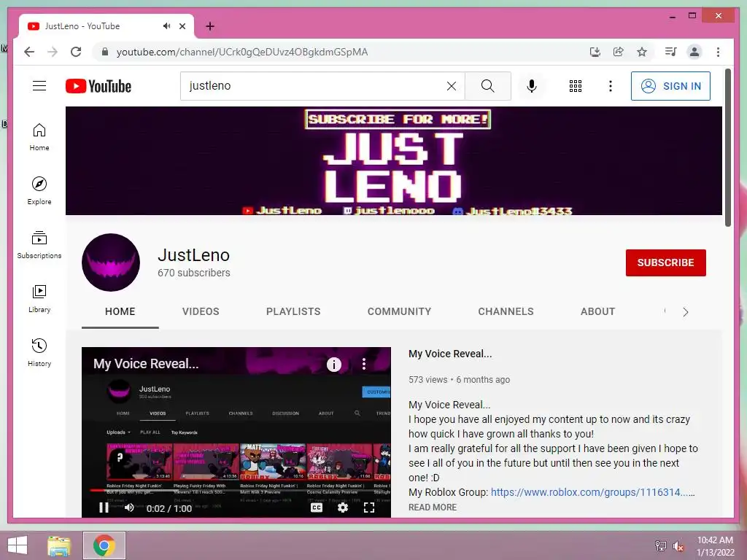Viewport: 747px width, 560px height.
Task: Share this page from address bar
Action: click(x=619, y=52)
